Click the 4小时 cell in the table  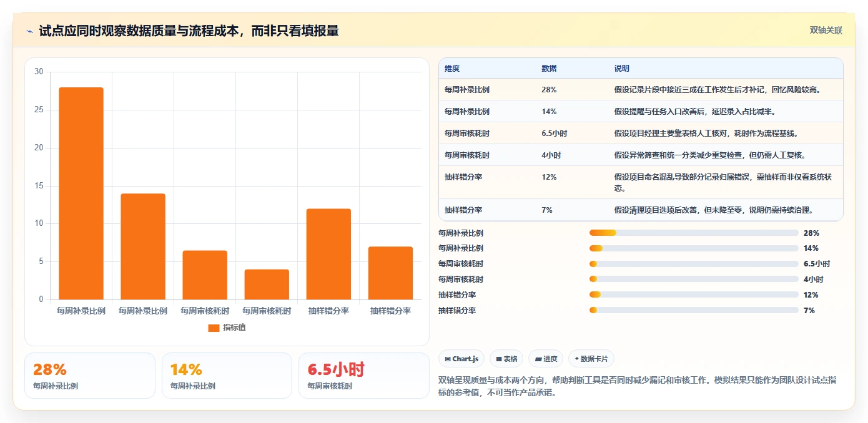[x=551, y=155]
